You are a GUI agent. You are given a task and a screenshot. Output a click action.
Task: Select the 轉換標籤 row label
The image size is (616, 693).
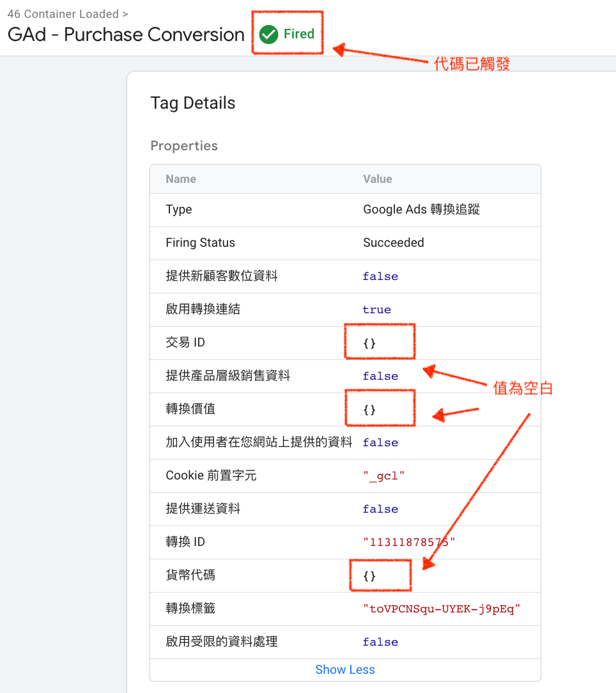[190, 609]
